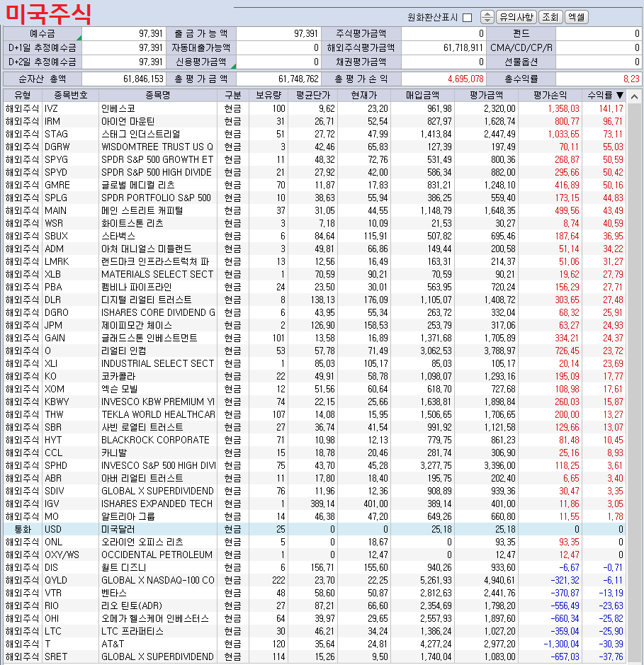Screen dimensions: 644x665
Task: Select the OXY/WS ticker cell
Action: 70,555
